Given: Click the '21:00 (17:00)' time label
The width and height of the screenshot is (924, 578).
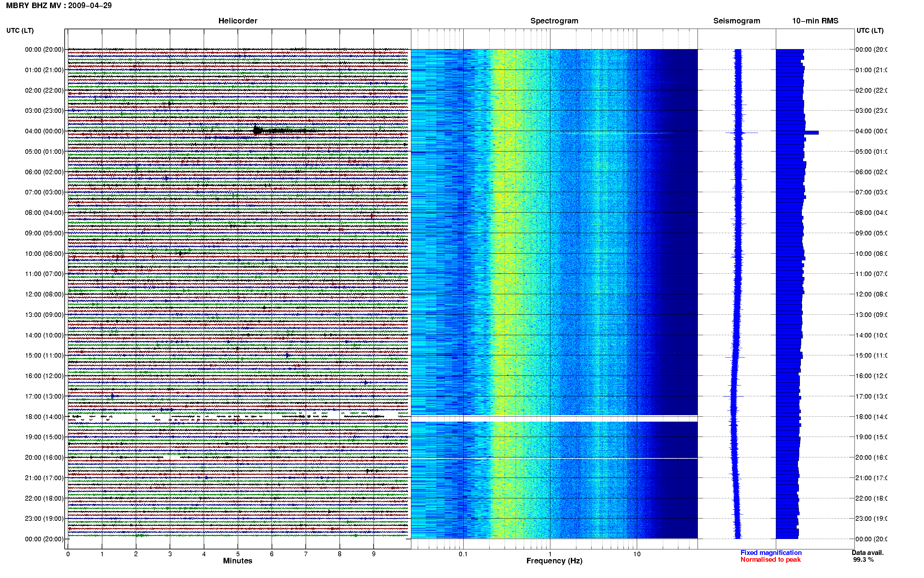Looking at the screenshot, I should (x=44, y=478).
